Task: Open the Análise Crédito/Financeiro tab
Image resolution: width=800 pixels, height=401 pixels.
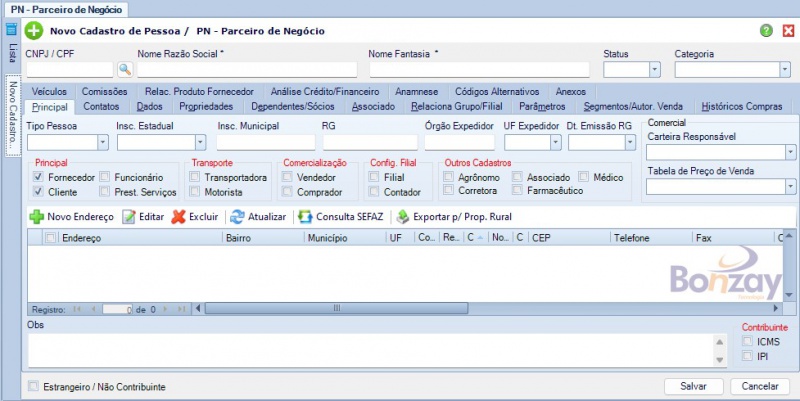Action: (x=325, y=92)
